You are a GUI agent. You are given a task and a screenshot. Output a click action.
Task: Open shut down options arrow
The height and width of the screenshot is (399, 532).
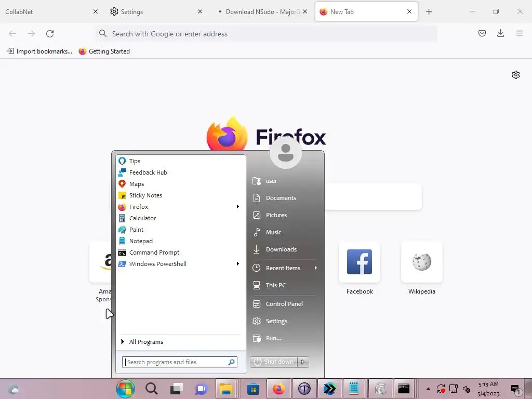pyautogui.click(x=303, y=362)
